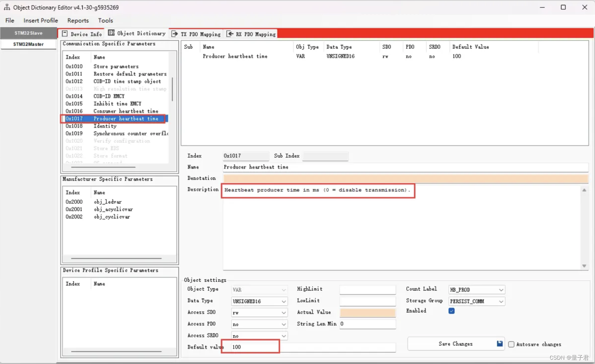Enable the Autosave changes checkbox
This screenshot has width=595, height=364.
[511, 344]
